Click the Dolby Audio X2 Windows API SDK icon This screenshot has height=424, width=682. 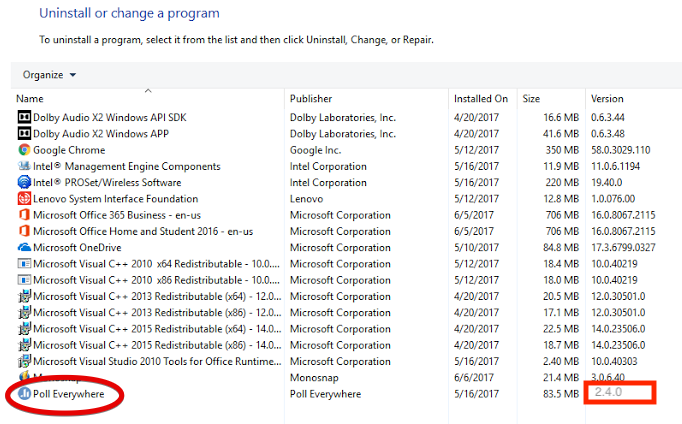pyautogui.click(x=24, y=117)
